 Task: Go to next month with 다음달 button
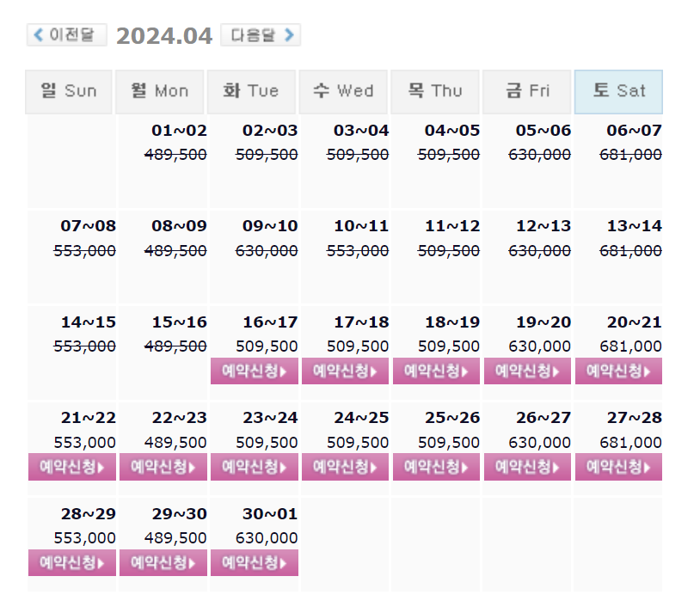tap(261, 34)
